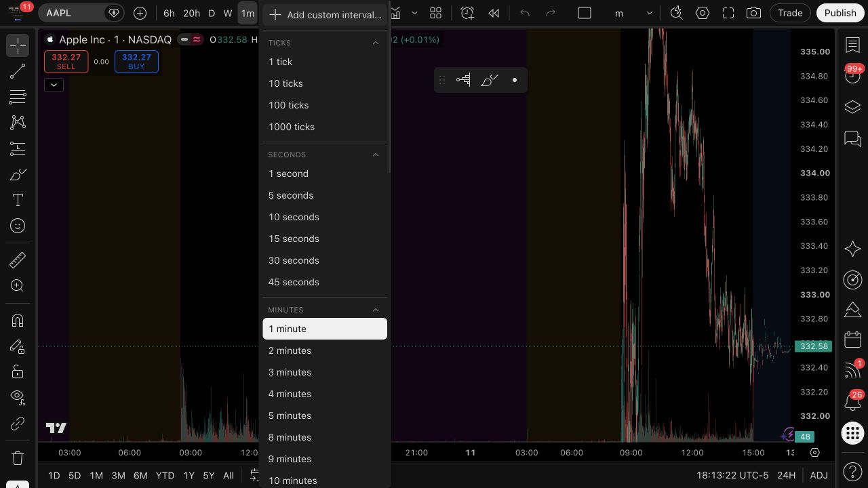Add symbol with plus circle button
The width and height of the screenshot is (868, 488).
tap(140, 13)
